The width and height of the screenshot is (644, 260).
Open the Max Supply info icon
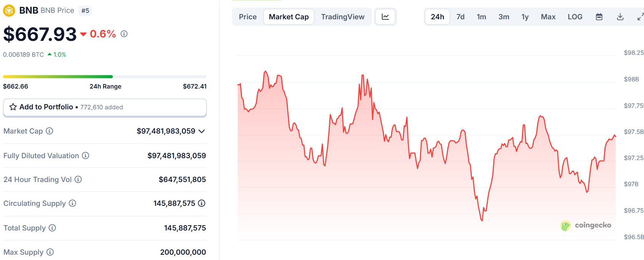coord(50,252)
